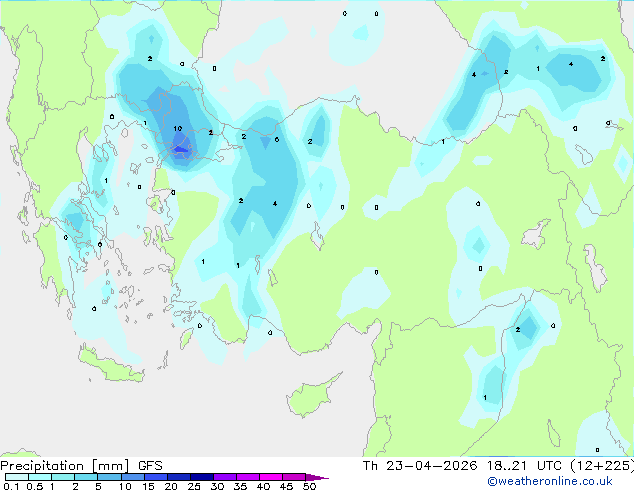
Task: Click the '0.1' legend scale label
Action: click(x=11, y=486)
